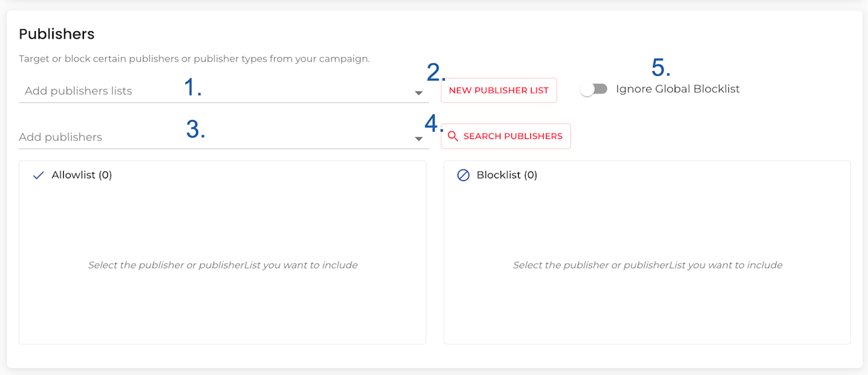The height and width of the screenshot is (375, 868).
Task: Focus the Add publishers lists field
Action: (95, 91)
